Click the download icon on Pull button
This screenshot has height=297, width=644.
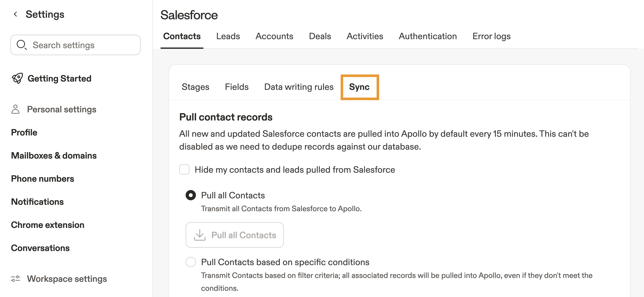pyautogui.click(x=200, y=235)
